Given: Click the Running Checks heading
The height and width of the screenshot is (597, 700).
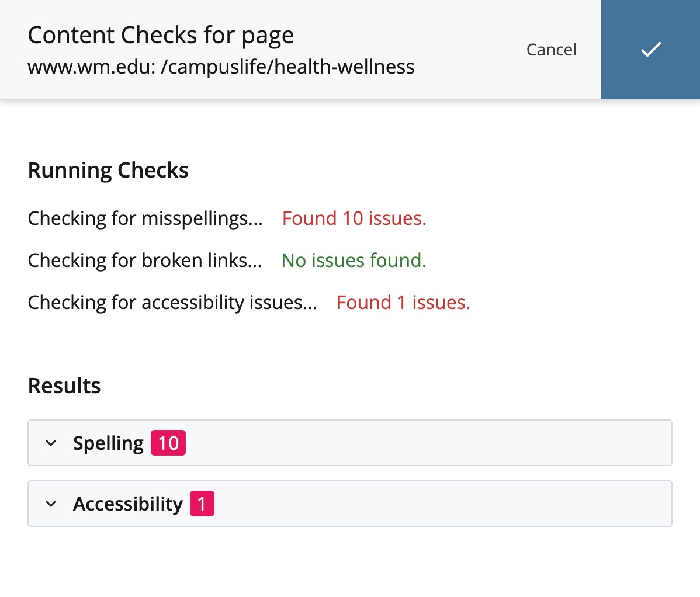Looking at the screenshot, I should point(108,171).
